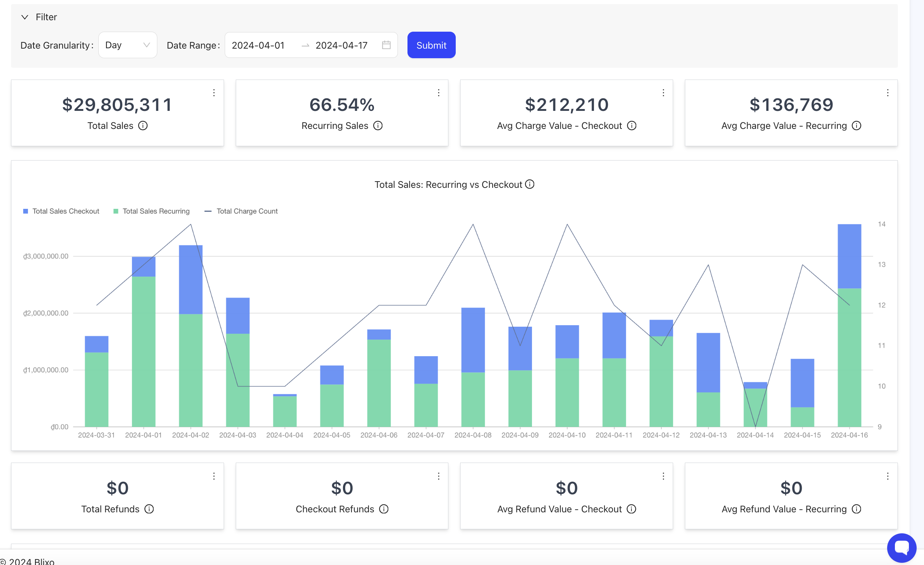Toggle the Total Sales Recurring legend
The height and width of the screenshot is (565, 924).
coord(151,211)
